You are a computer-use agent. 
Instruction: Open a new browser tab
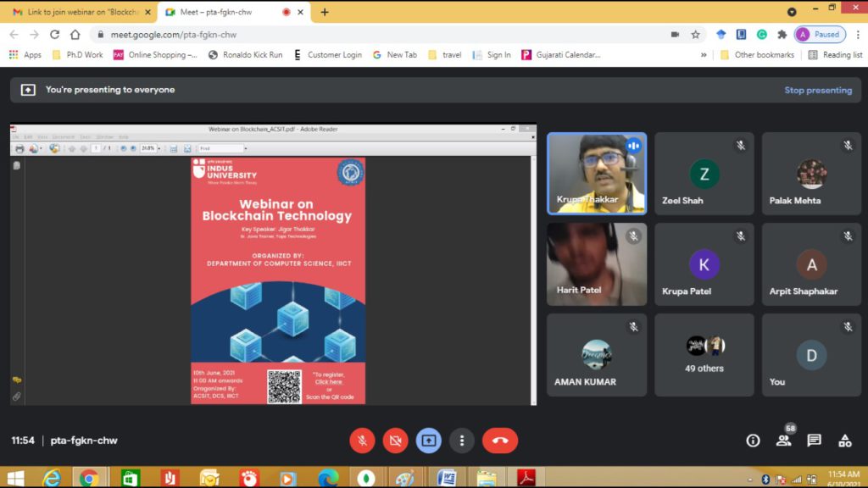click(325, 12)
